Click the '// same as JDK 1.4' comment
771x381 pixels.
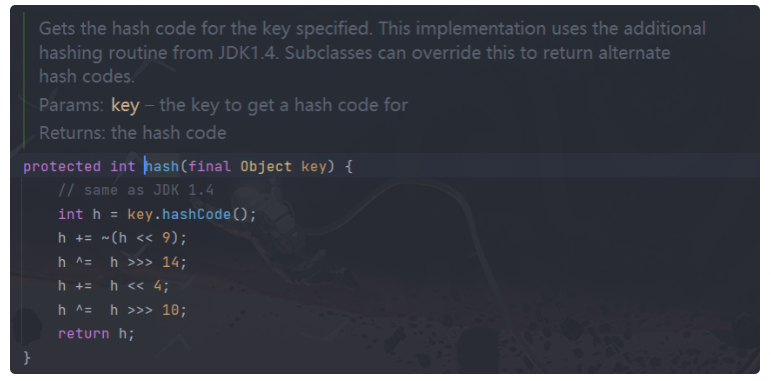(136, 190)
